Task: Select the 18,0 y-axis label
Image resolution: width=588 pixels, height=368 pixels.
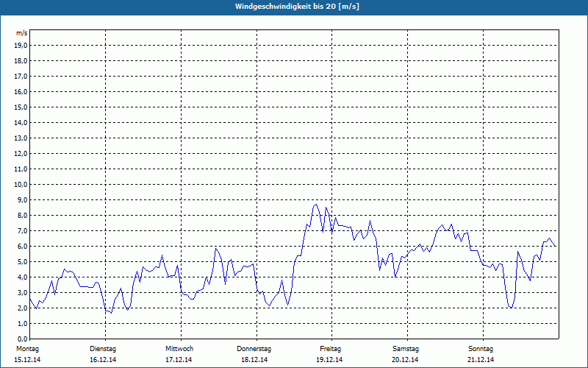Action: coord(21,61)
